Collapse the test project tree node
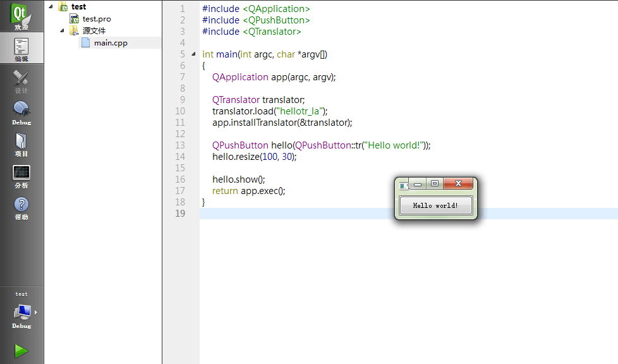618x364 pixels. (51, 7)
